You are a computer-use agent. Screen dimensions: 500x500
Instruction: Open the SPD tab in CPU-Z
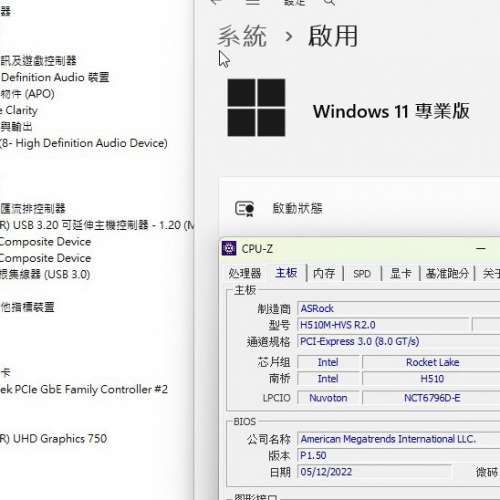(362, 274)
